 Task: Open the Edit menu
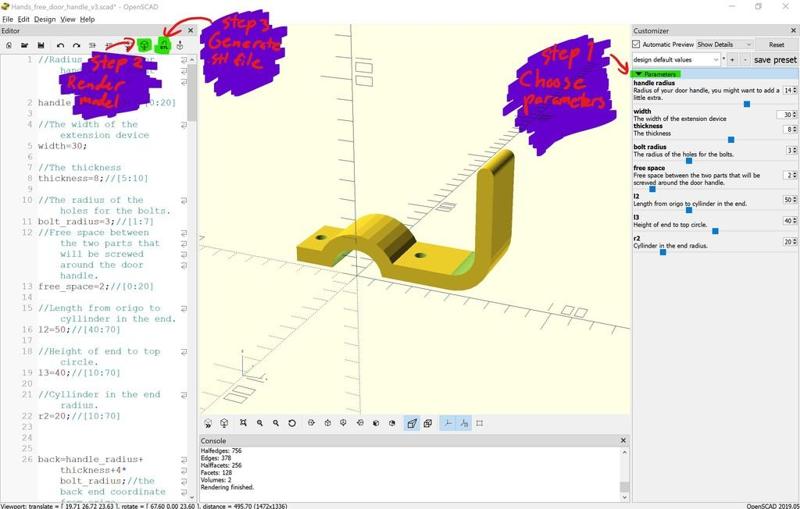click(x=23, y=19)
